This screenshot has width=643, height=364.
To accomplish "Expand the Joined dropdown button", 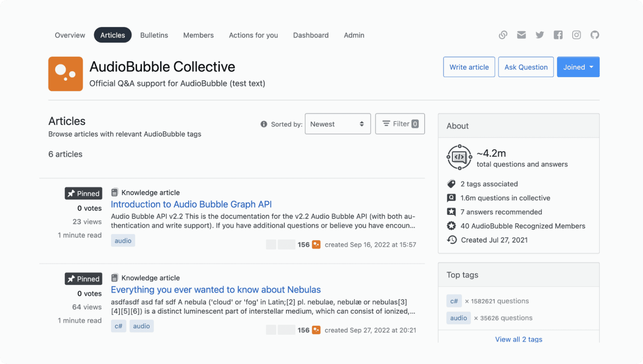I will (x=578, y=67).
